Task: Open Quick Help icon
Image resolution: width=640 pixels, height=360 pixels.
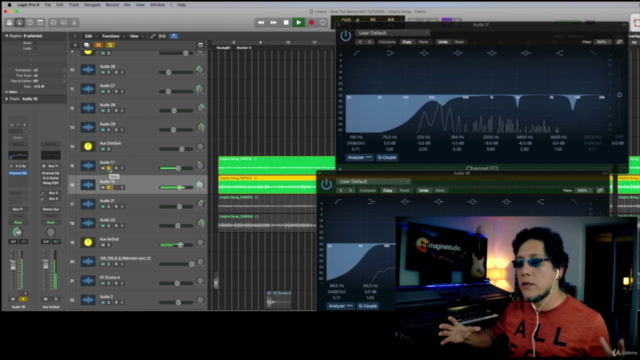Action: 30,22
